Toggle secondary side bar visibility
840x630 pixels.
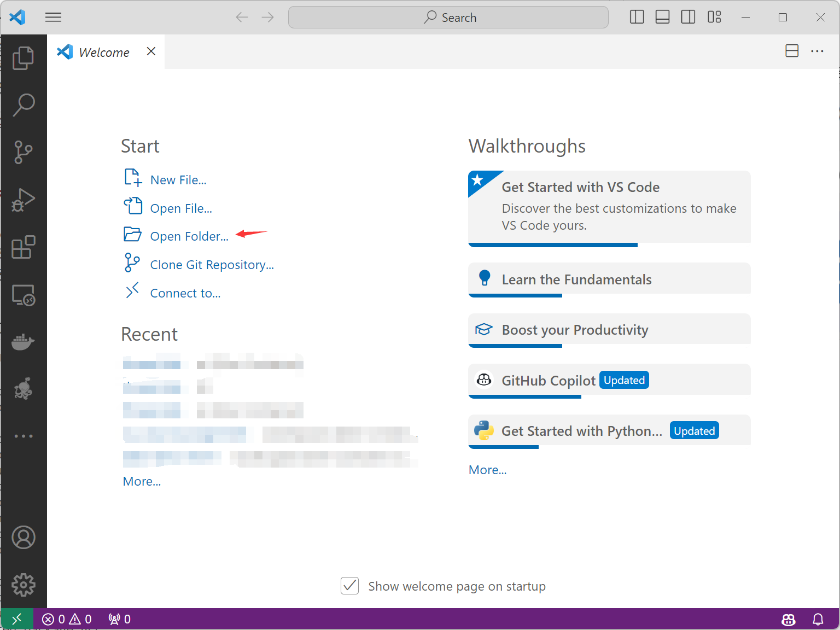688,17
